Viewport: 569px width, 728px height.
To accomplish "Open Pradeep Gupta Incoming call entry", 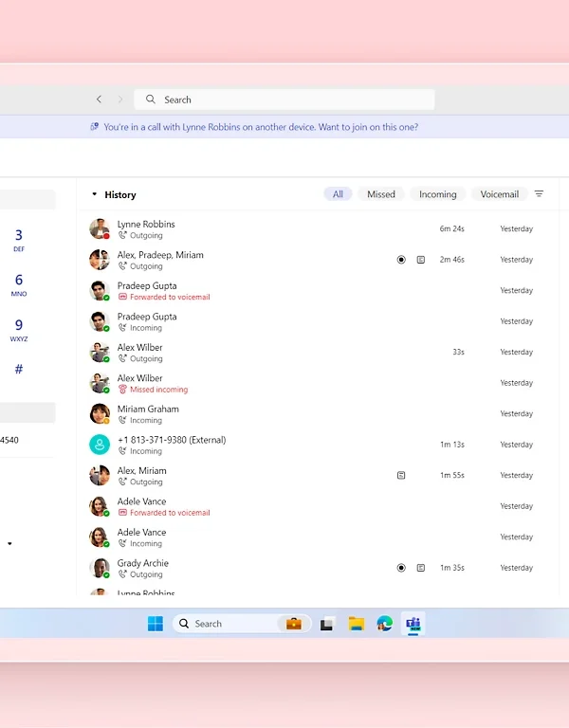I will [319, 321].
